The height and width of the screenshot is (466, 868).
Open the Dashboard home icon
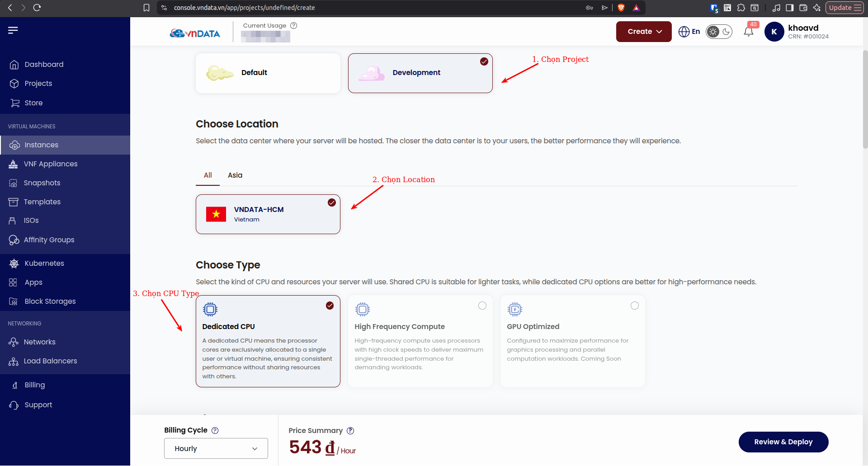14,65
